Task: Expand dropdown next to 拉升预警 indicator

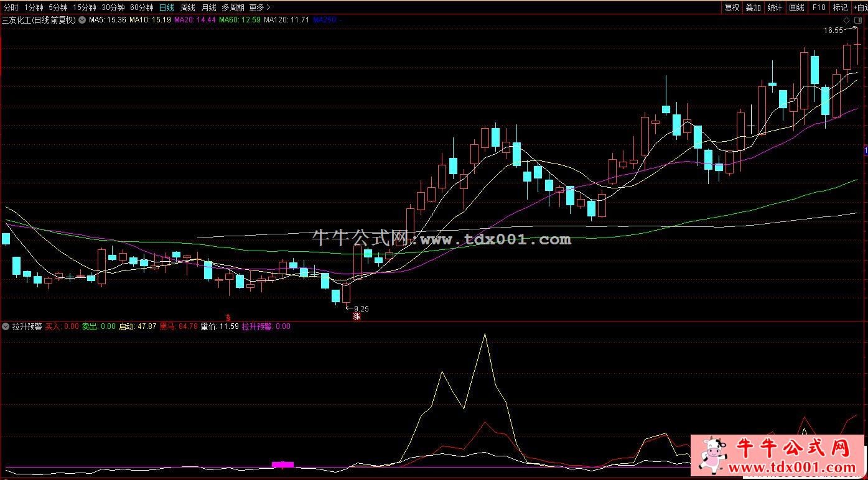Action: [6, 326]
